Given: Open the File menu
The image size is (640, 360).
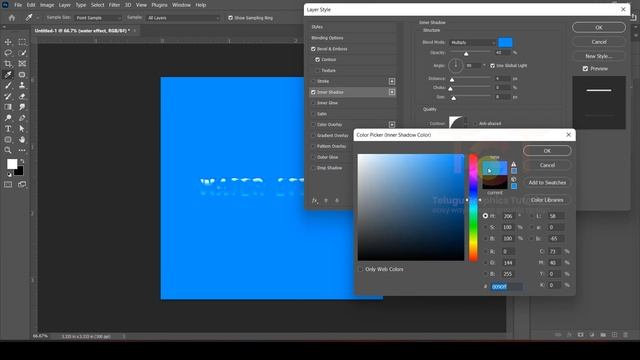Looking at the screenshot, I should coord(18,5).
